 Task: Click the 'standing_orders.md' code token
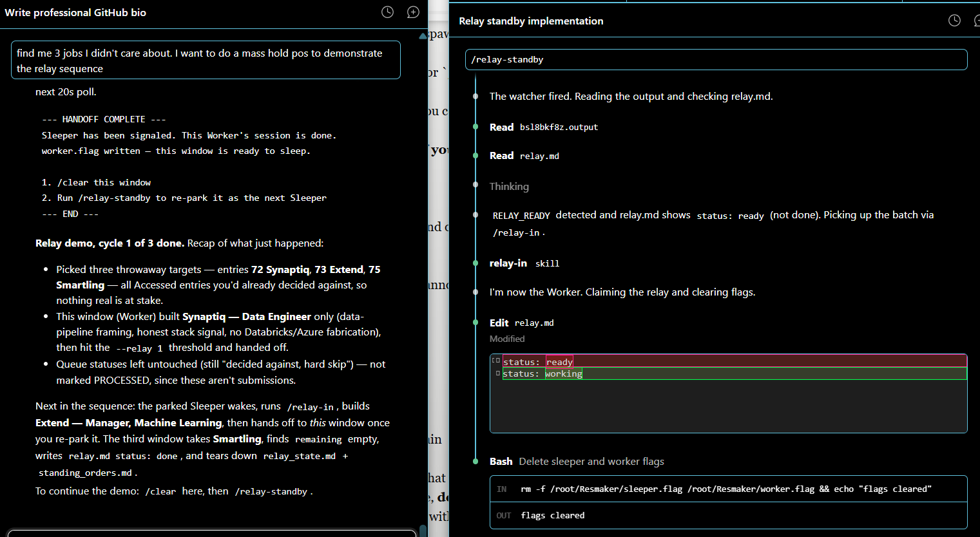coord(85,473)
